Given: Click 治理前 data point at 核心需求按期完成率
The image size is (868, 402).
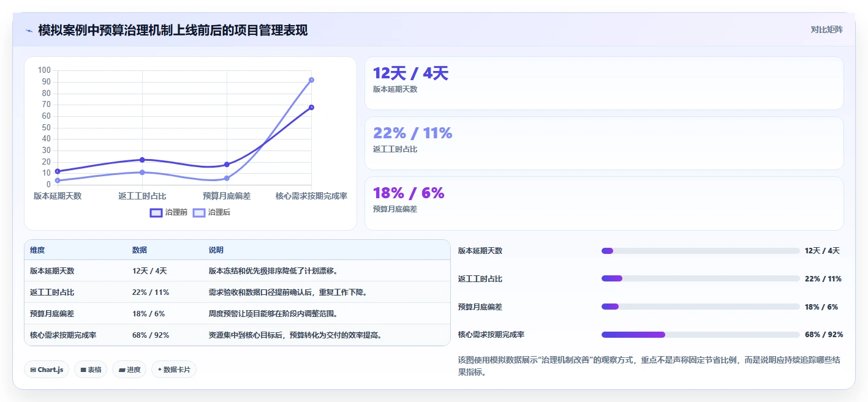Looking at the screenshot, I should point(311,107).
